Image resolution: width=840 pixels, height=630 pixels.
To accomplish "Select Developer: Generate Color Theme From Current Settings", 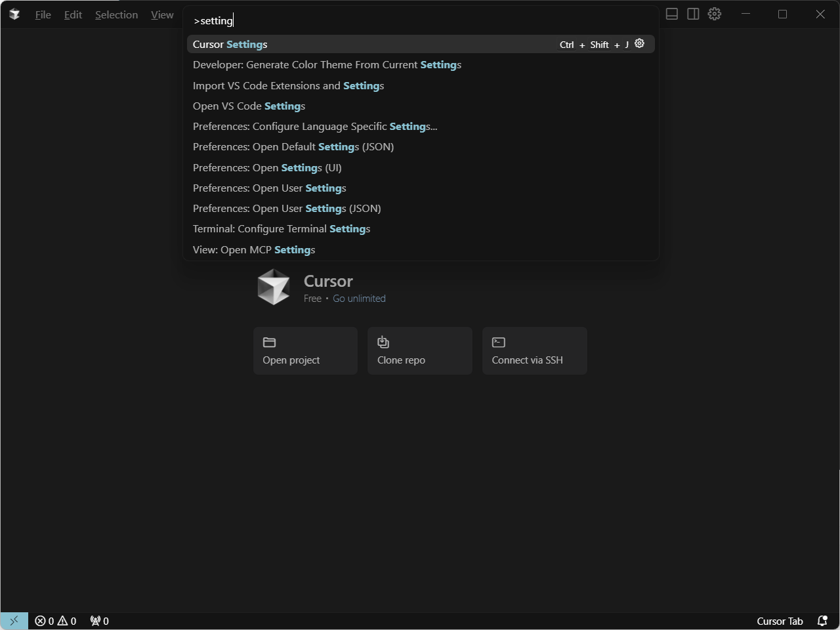I will click(x=421, y=65).
